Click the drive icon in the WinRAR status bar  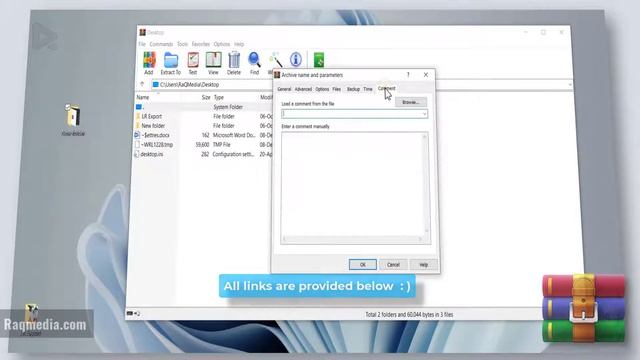click(x=130, y=313)
